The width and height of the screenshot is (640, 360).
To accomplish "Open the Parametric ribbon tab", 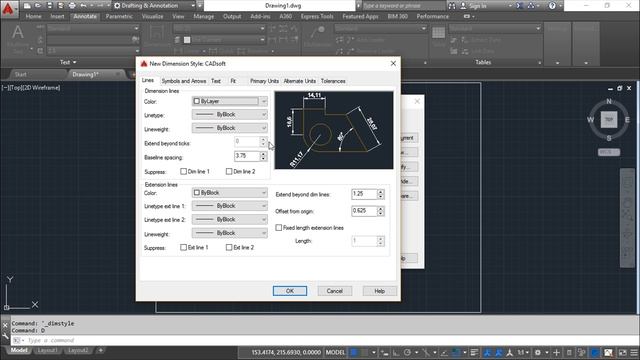I will [119, 16].
